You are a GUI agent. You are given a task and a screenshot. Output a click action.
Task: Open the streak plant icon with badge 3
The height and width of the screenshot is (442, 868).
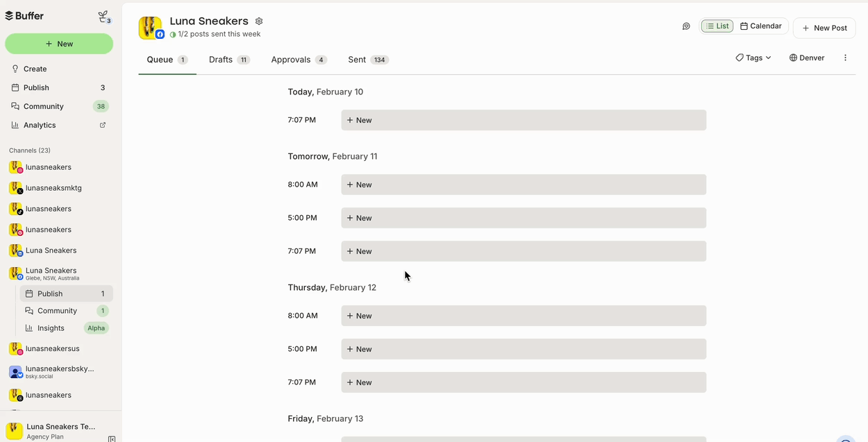(103, 15)
